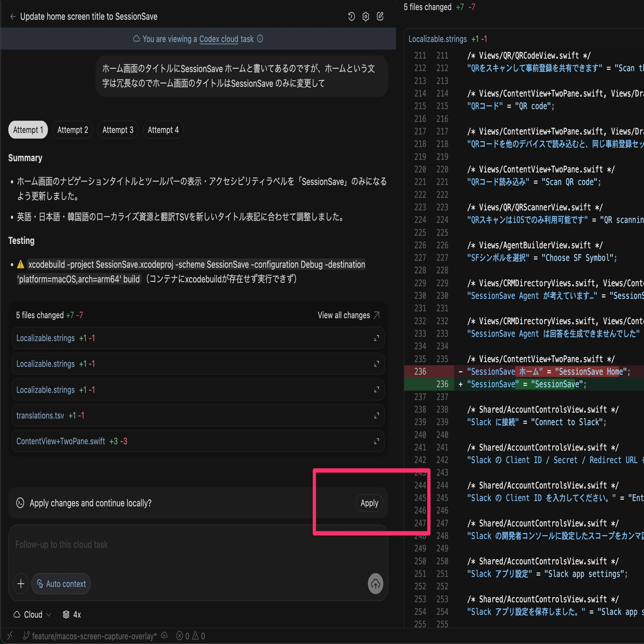Expand the first Localizable.strings diff
The width and height of the screenshot is (644, 644).
[x=377, y=338]
